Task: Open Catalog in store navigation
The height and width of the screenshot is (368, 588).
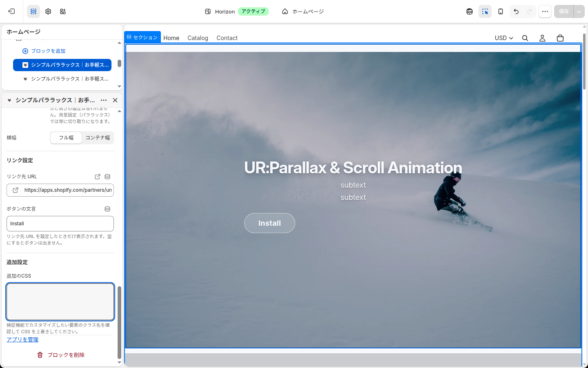Action: tap(198, 38)
